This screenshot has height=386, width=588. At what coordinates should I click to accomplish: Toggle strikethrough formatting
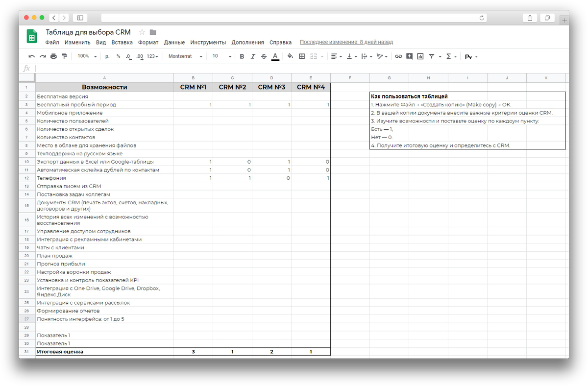[264, 56]
